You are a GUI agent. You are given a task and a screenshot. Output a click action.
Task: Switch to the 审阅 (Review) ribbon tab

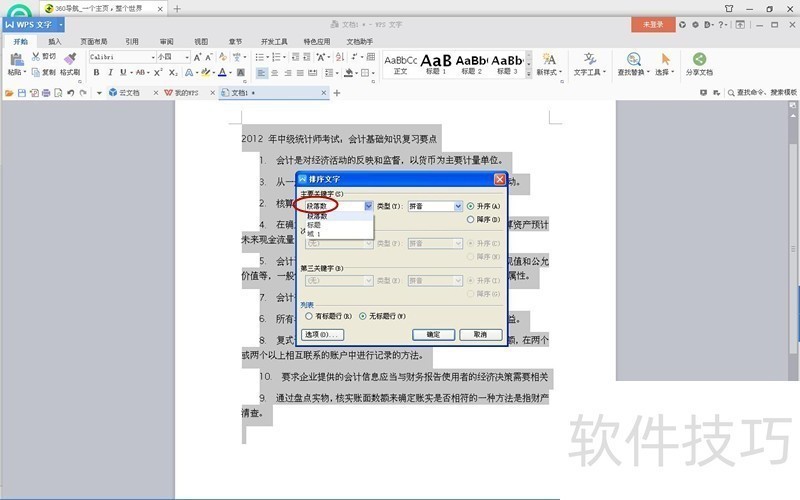pyautogui.click(x=166, y=41)
